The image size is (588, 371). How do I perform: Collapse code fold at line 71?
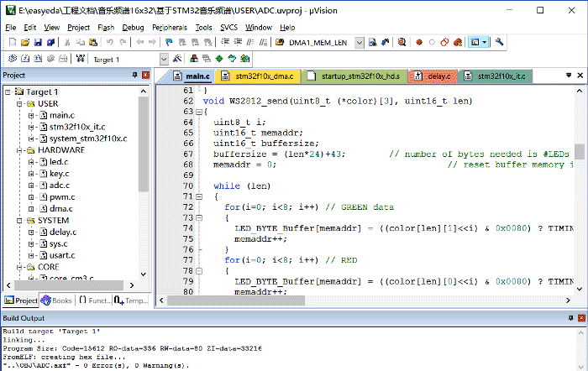point(199,196)
